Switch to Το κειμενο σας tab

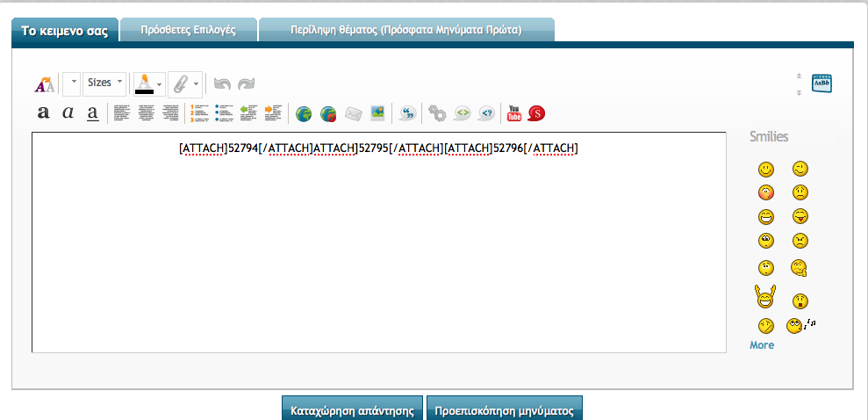(x=65, y=30)
